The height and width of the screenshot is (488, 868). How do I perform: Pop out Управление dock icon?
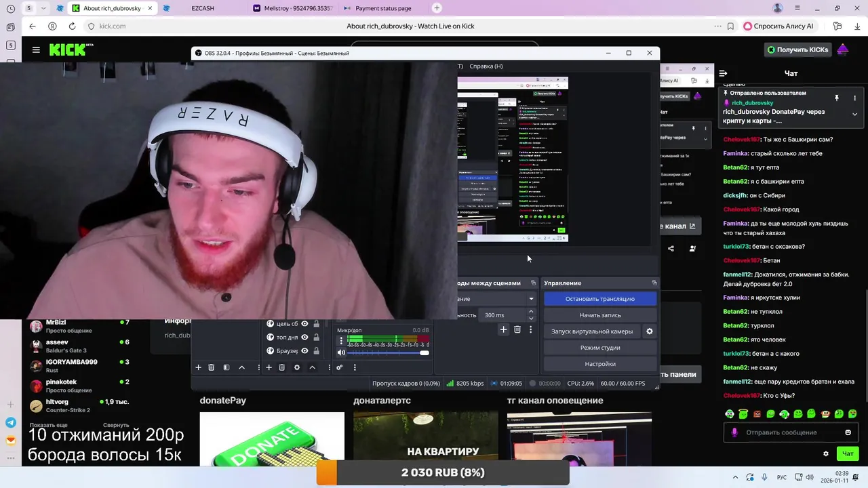coord(654,283)
